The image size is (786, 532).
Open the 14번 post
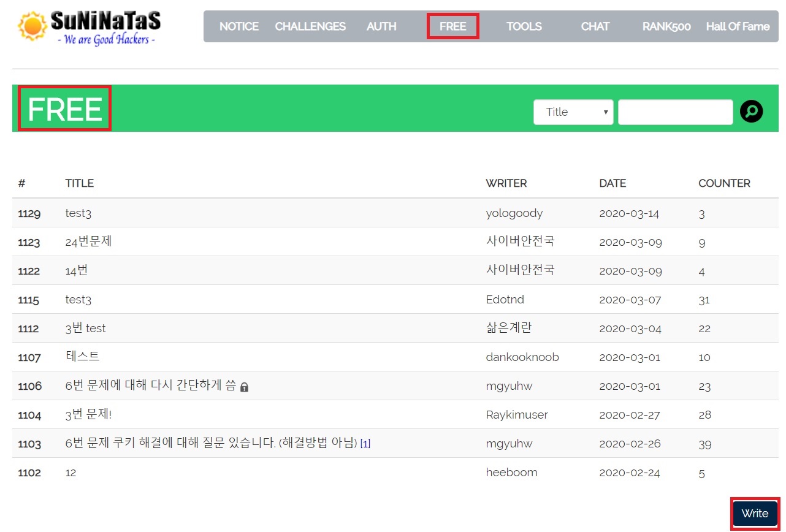click(x=77, y=270)
